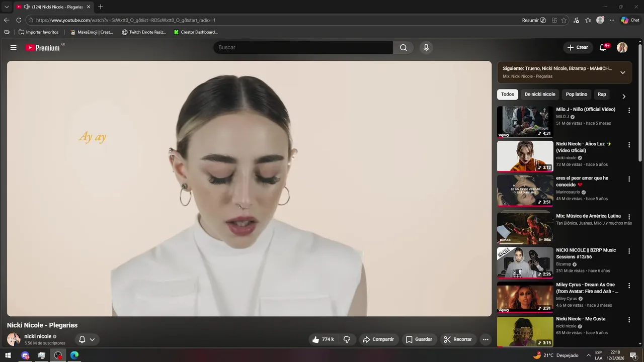The height and width of the screenshot is (362, 644).
Task: Click the Crear create button
Action: tap(578, 47)
